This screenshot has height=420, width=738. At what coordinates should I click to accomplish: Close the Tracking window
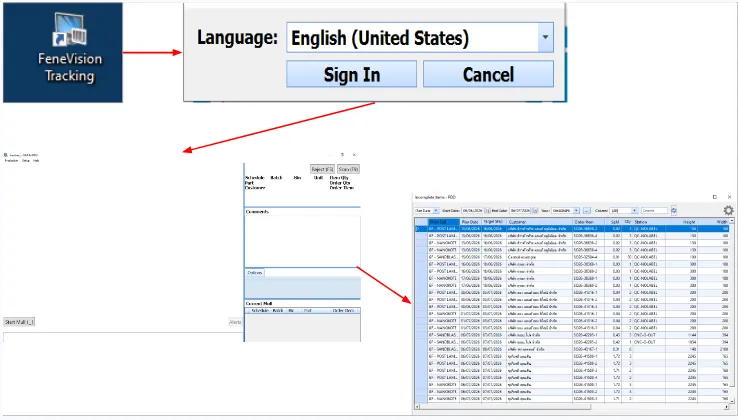[354, 155]
